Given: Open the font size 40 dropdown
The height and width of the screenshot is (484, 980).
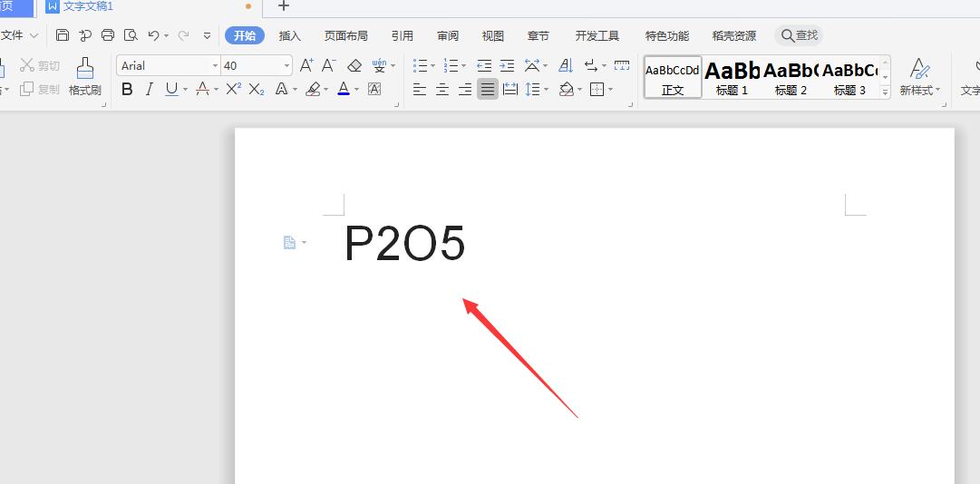Looking at the screenshot, I should [x=286, y=65].
